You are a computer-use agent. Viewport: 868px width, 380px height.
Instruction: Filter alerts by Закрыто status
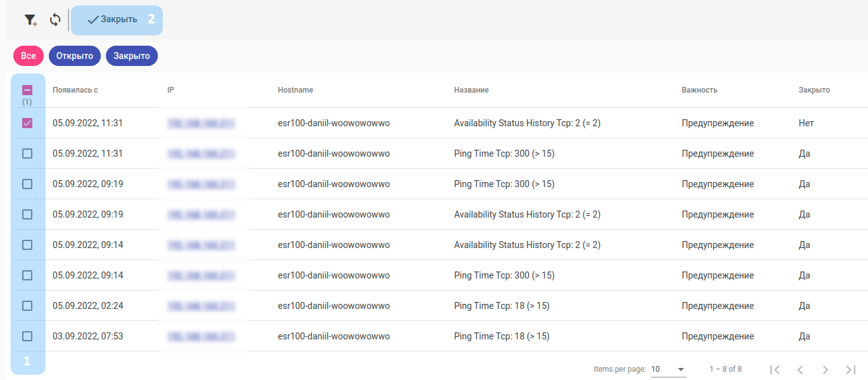132,56
